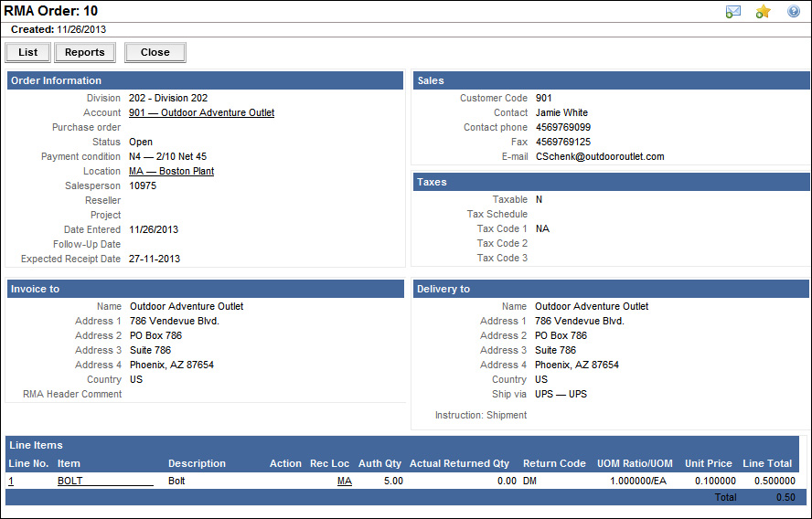Image resolution: width=812 pixels, height=519 pixels.
Task: Select the Order Information section header
Action: (56, 80)
